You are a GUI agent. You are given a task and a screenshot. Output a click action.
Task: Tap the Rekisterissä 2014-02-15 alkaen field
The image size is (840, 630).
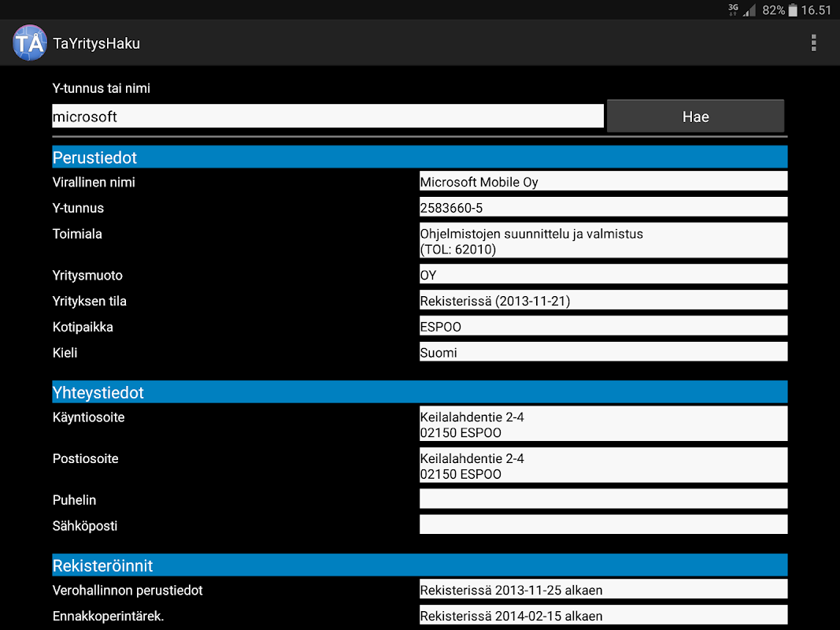[603, 615]
